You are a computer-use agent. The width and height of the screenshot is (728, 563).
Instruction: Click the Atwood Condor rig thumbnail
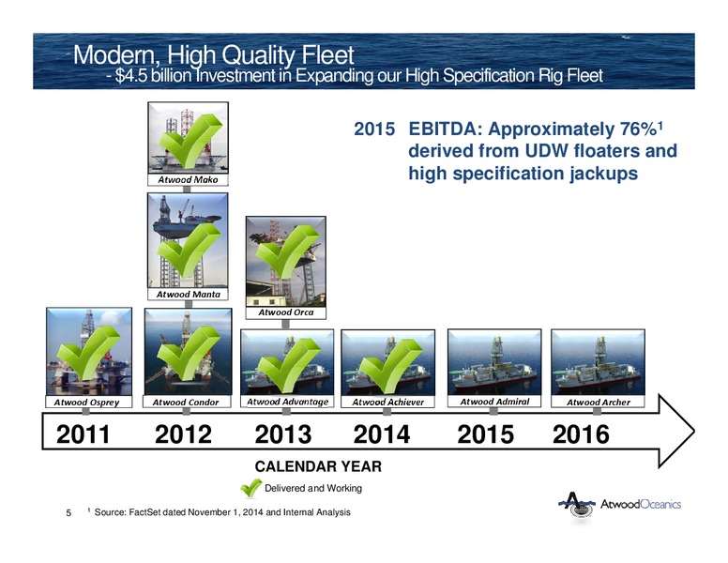click(188, 352)
